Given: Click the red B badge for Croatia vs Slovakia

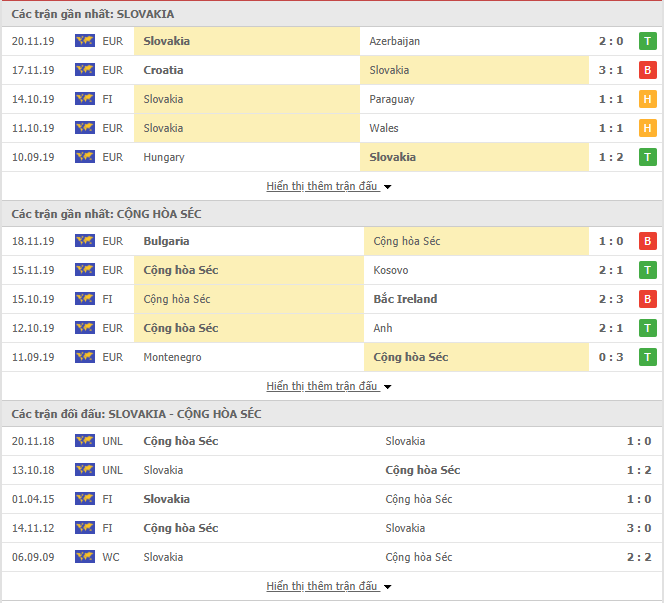Looking at the screenshot, I should tap(647, 70).
